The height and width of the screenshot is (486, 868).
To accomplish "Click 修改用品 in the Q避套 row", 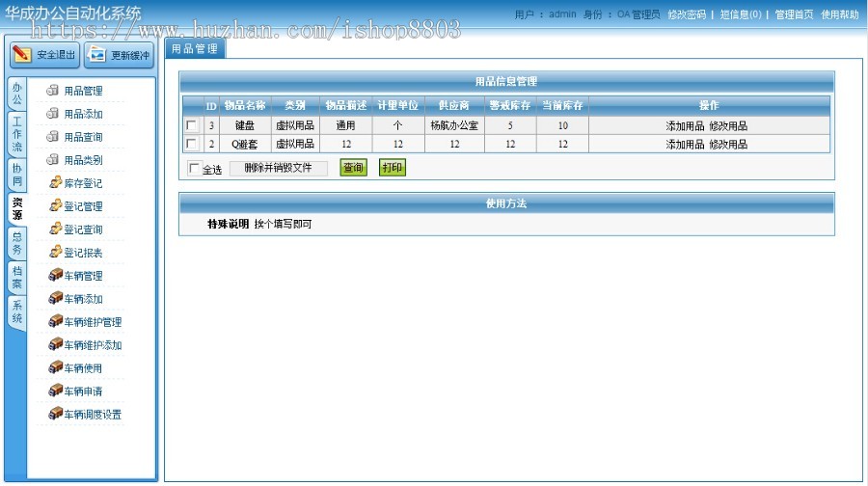I will 728,144.
